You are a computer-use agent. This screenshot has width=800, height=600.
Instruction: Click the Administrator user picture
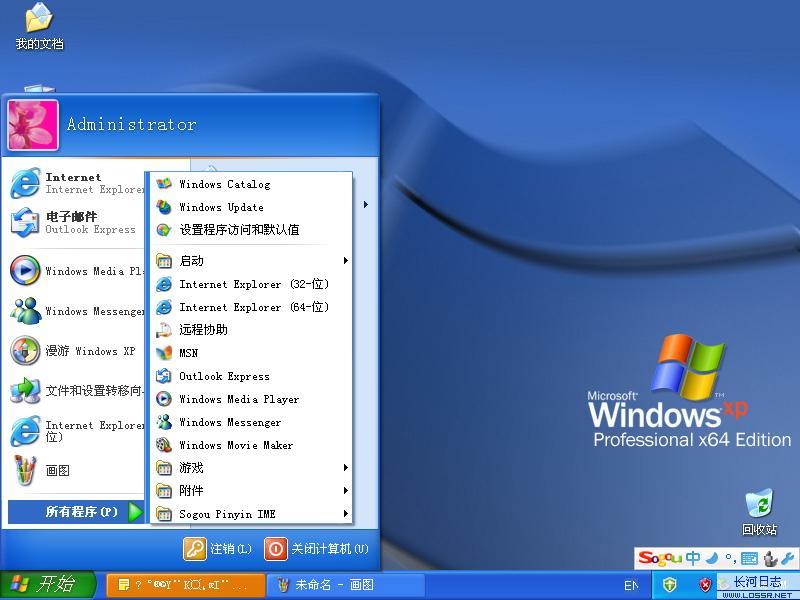pyautogui.click(x=33, y=125)
